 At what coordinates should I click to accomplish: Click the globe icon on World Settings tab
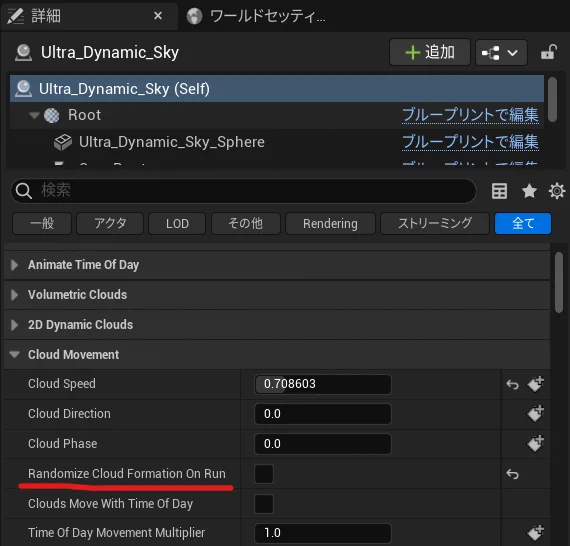(x=194, y=16)
